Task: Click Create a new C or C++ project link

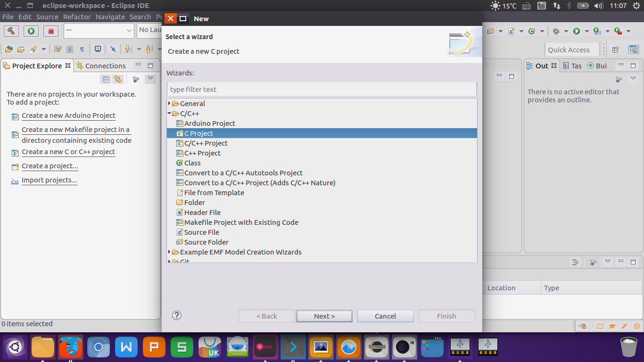Action: click(68, 151)
